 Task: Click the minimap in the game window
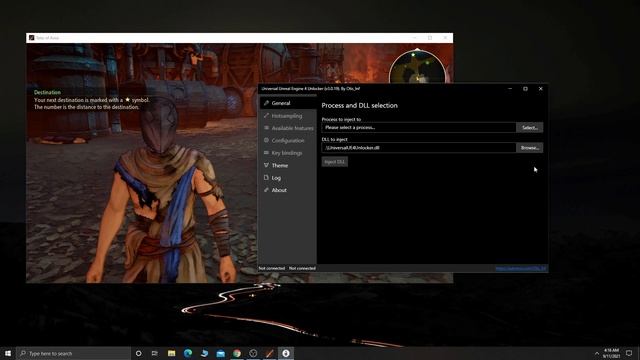(417, 67)
